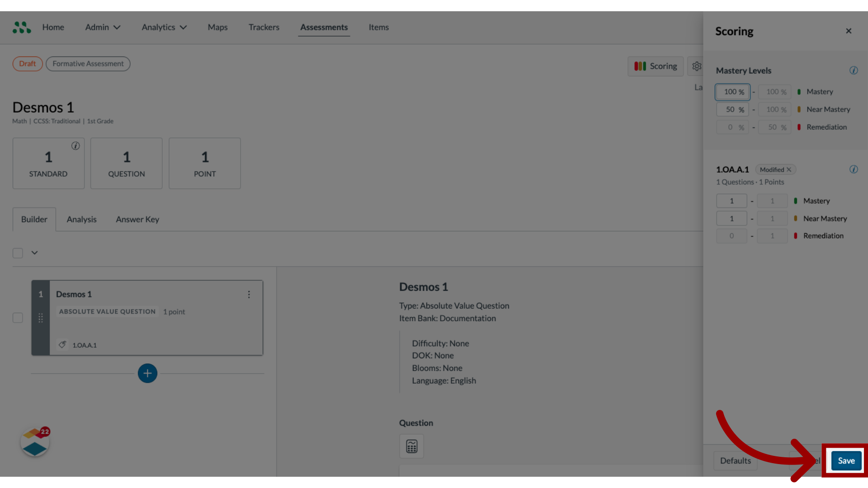Open the help widget with the 22 badge
The width and height of the screenshot is (868, 488).
coord(35,442)
